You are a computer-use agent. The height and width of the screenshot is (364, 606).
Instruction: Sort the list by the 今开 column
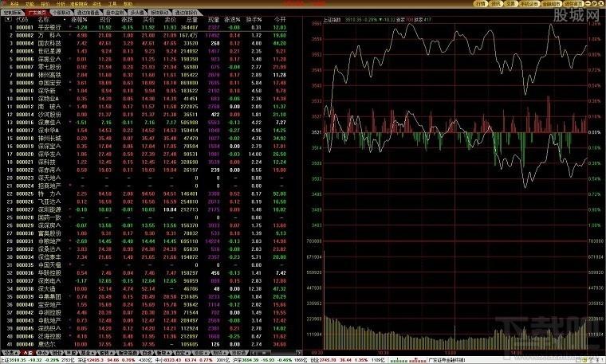pyautogui.click(x=280, y=19)
